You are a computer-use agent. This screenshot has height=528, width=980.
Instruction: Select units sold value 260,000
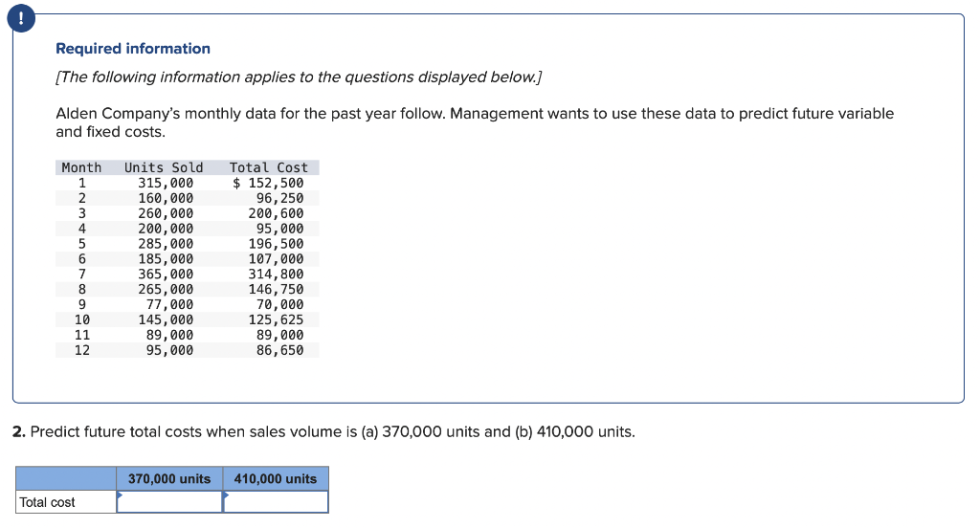pyautogui.click(x=166, y=213)
